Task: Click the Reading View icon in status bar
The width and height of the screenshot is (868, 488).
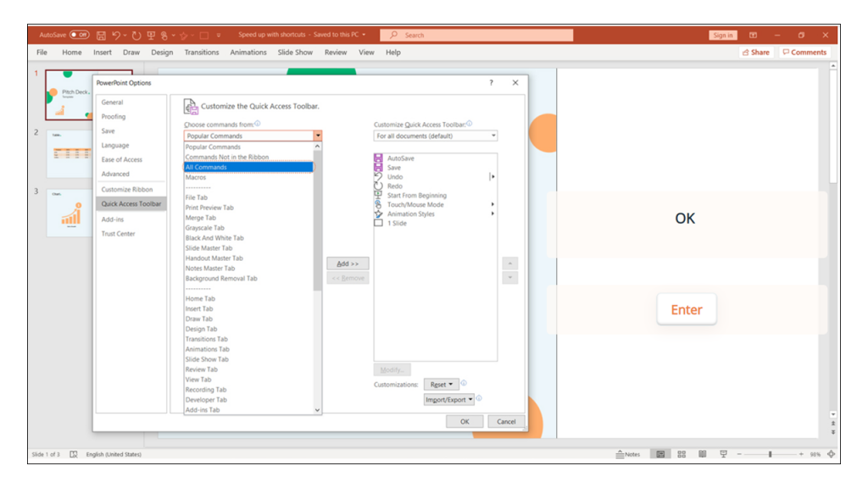Action: click(x=702, y=453)
